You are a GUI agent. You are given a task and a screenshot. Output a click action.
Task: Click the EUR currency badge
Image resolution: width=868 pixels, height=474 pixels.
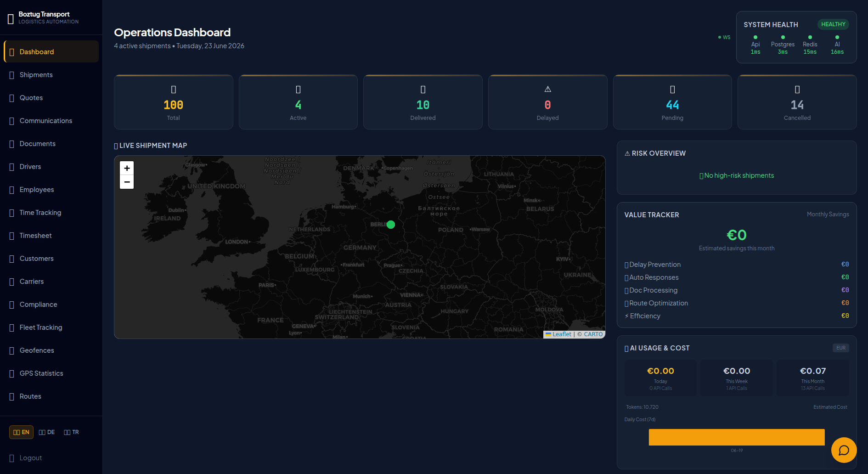point(841,348)
